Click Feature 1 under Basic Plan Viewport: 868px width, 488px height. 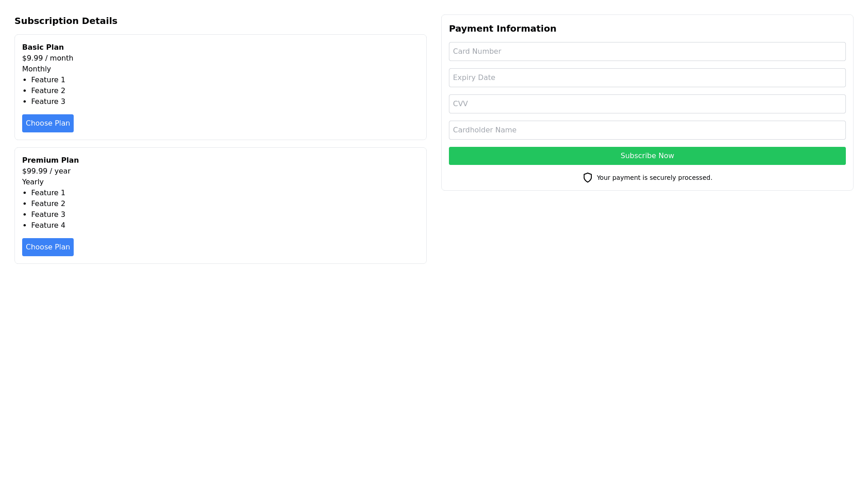click(x=48, y=80)
